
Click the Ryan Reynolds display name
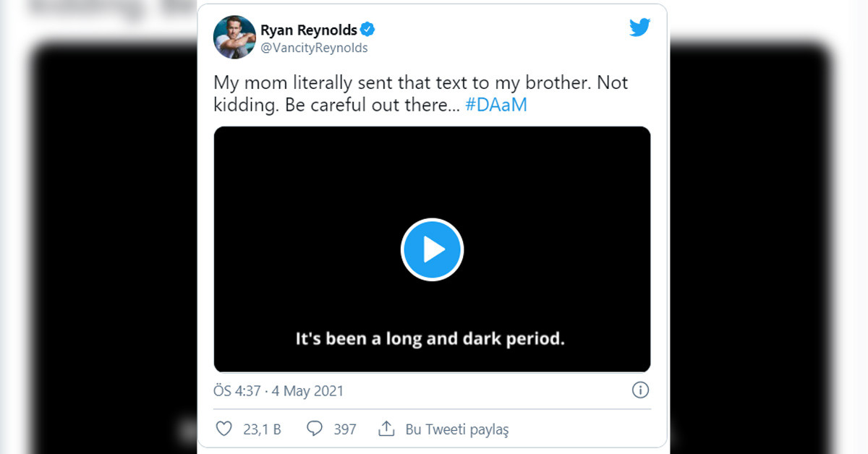[309, 30]
